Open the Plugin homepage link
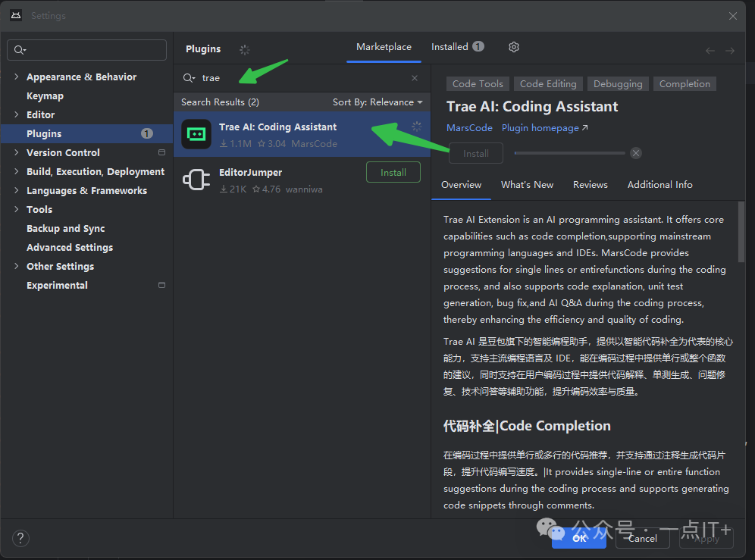This screenshot has height=560, width=755. 544,127
